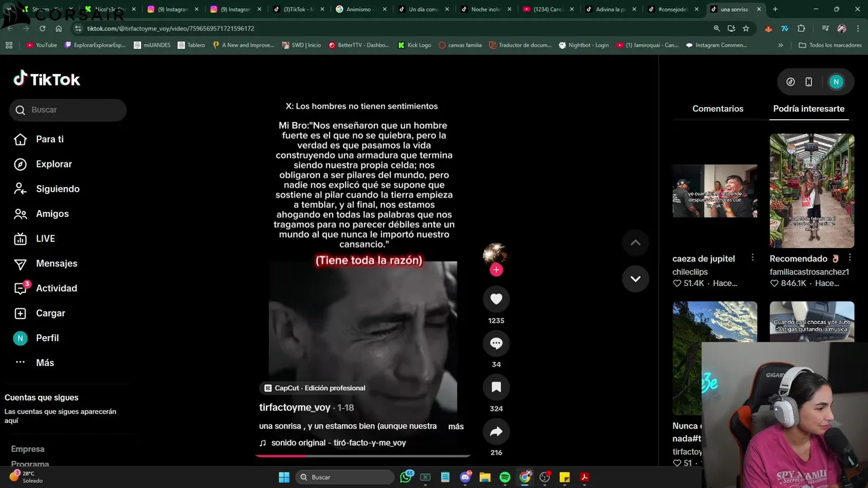The height and width of the screenshot is (488, 868).
Task: Open Discord from the taskbar
Action: click(x=465, y=477)
